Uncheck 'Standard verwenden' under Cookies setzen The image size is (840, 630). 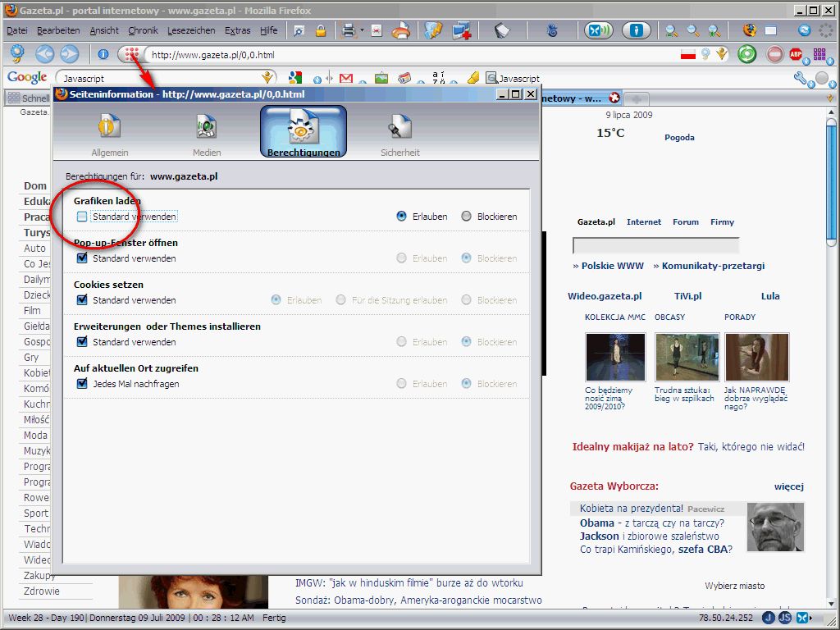(x=82, y=300)
